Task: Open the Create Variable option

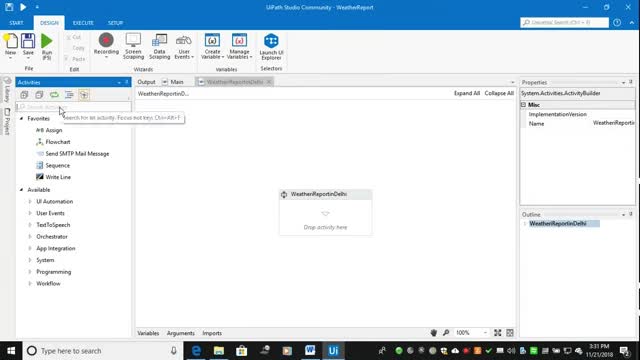Action: pos(212,46)
